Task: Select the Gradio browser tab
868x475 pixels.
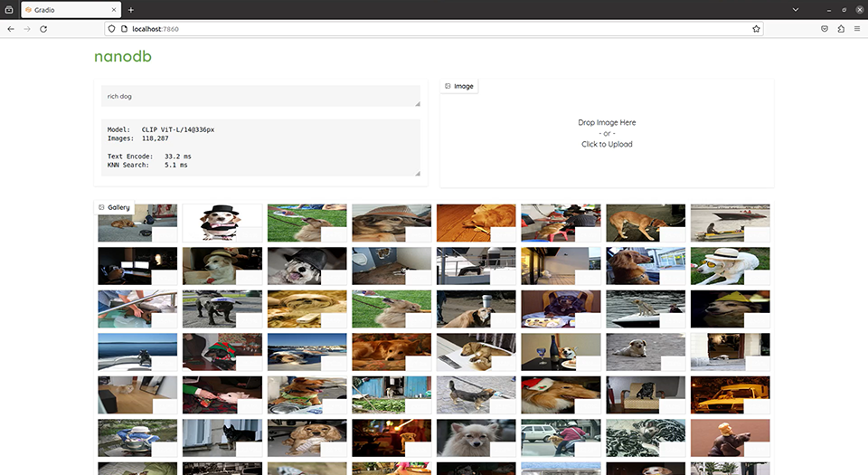Action: tap(63, 9)
